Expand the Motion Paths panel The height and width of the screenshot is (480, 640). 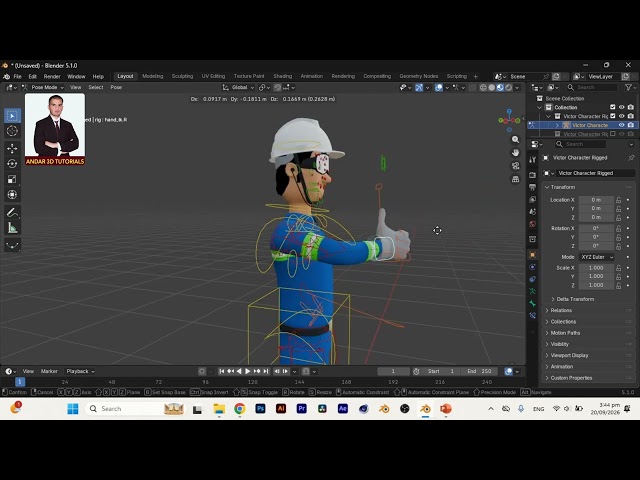[565, 333]
